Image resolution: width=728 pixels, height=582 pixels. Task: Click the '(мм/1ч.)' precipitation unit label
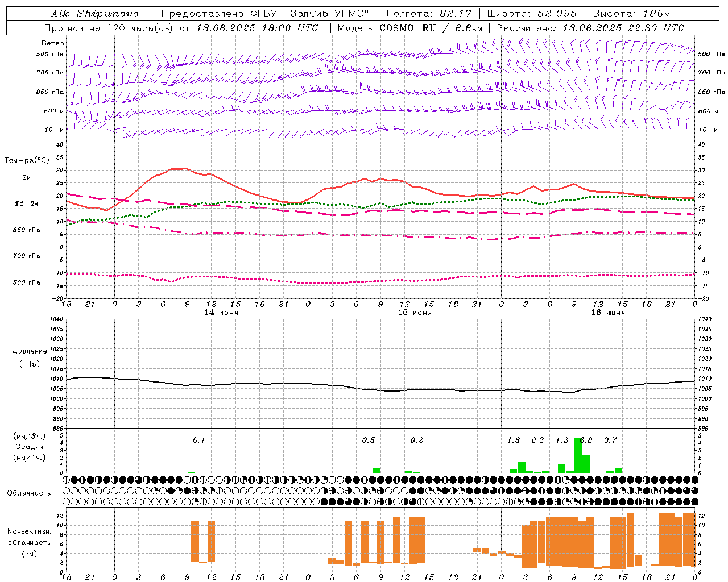pos(29,458)
